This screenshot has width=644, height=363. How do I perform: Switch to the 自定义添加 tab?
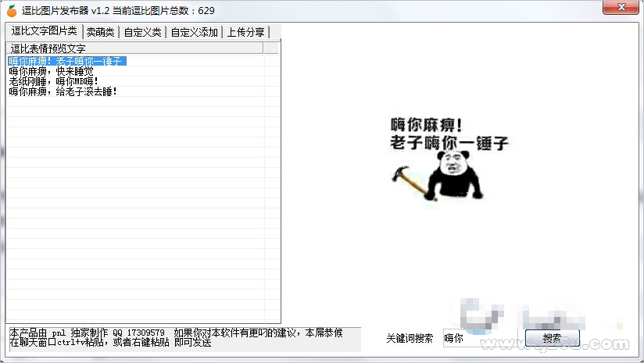click(195, 32)
